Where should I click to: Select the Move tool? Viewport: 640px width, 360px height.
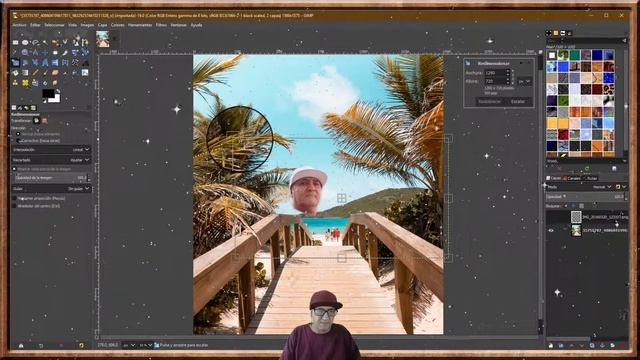point(45,53)
